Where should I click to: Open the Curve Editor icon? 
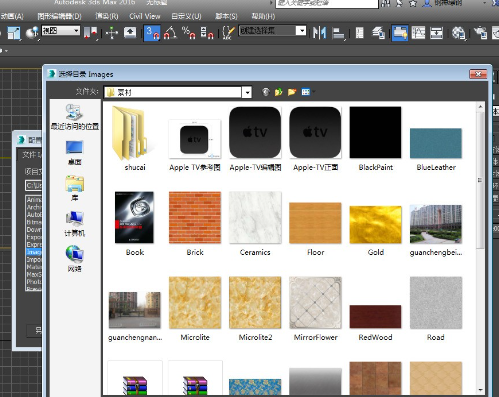[418, 33]
